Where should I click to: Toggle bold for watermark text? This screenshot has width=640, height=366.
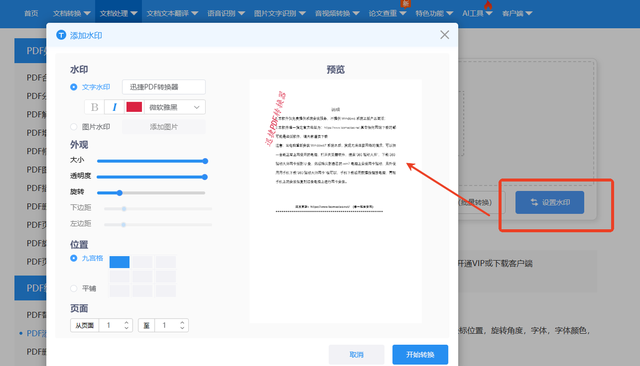coord(94,107)
